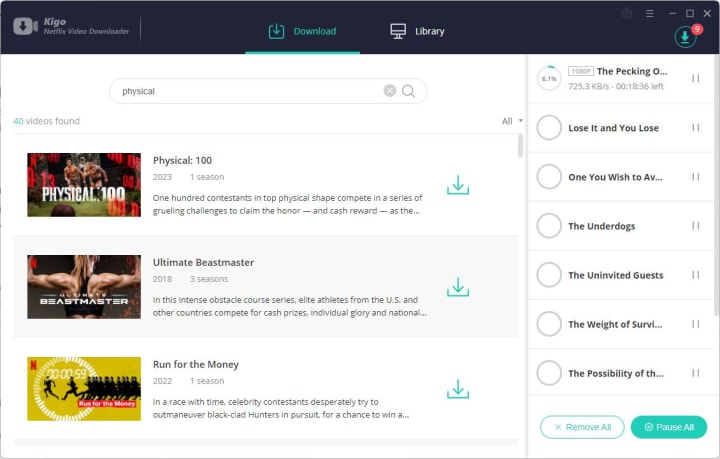This screenshot has height=459, width=720.
Task: Download Run for the Money via its icon
Action: coord(458,389)
